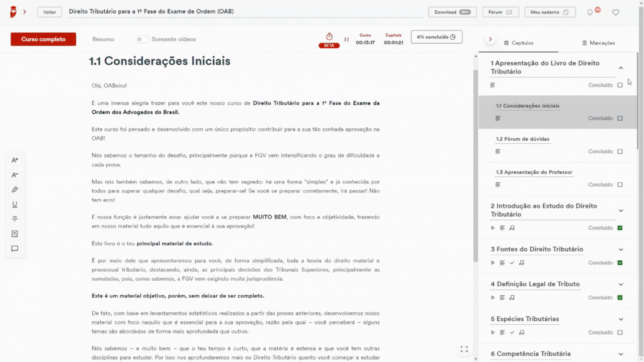Open the comment bubble tool

pos(15,249)
